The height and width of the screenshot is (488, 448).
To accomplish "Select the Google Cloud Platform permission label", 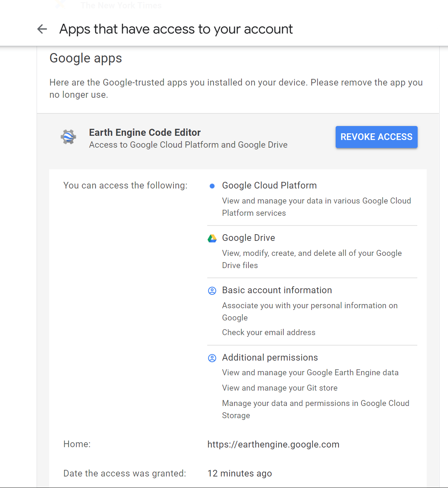I will pyautogui.click(x=269, y=185).
